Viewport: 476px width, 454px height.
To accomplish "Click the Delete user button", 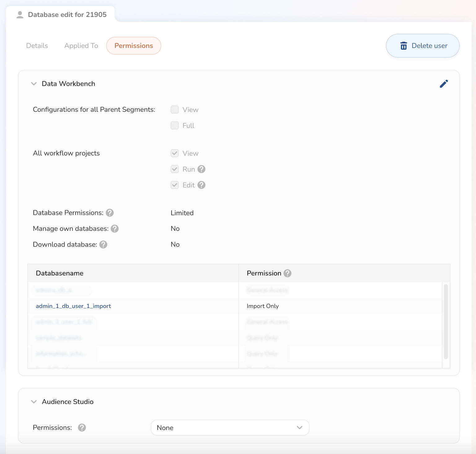I will tap(423, 46).
